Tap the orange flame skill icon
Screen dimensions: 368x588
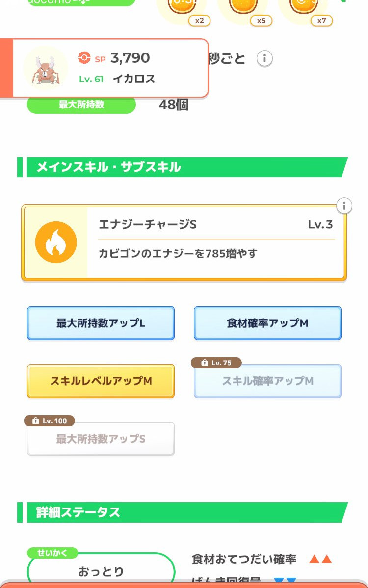56,242
